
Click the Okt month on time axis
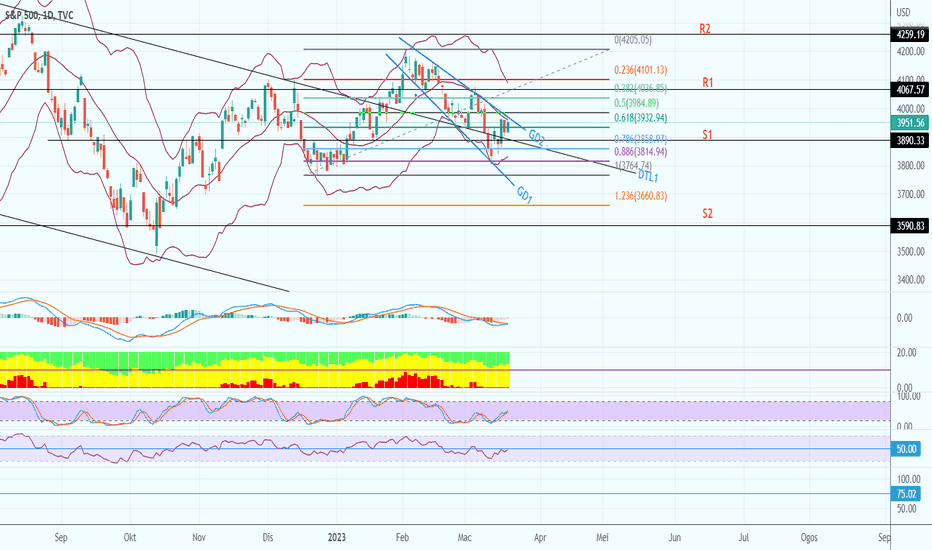point(130,538)
